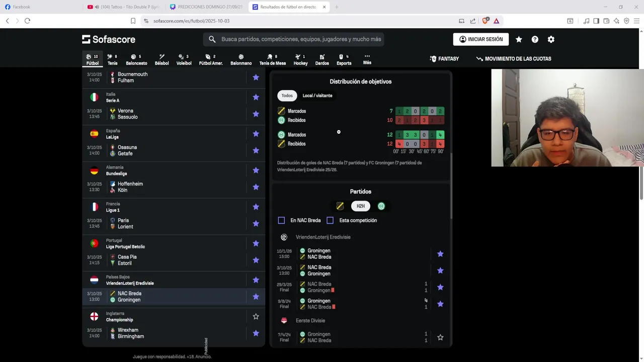The width and height of the screenshot is (644, 362).
Task: Open the media music note control
Action: (x=586, y=21)
